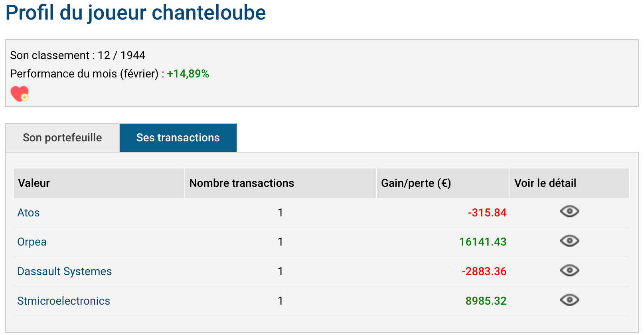View Atos transaction details eye icon

point(569,211)
